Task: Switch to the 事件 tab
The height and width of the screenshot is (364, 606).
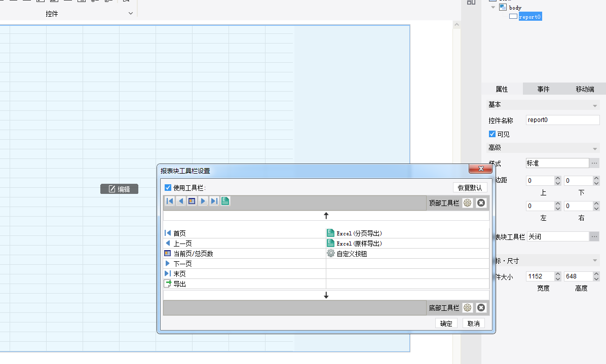Action: [543, 89]
